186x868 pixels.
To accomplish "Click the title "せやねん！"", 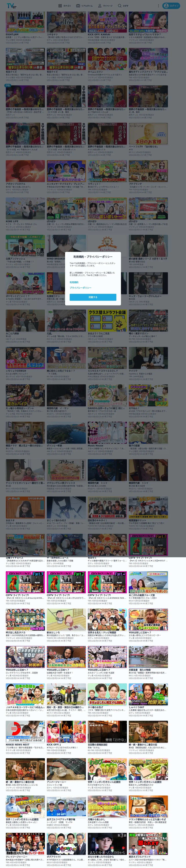I will 134,408.
